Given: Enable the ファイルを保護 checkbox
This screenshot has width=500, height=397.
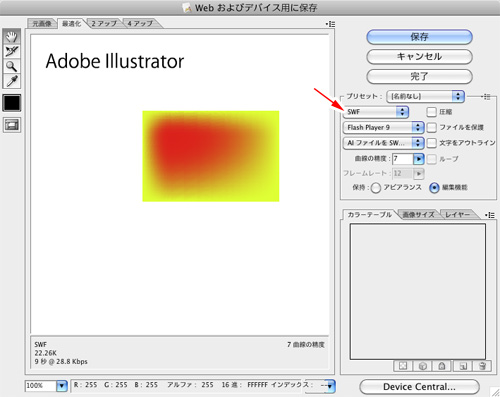Looking at the screenshot, I should (431, 127).
